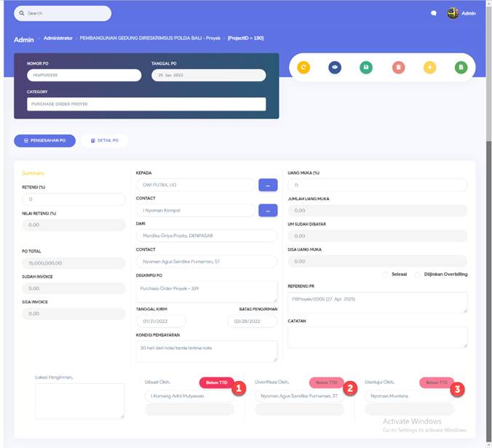Open the Batas Pengiriman date field

pyautogui.click(x=252, y=321)
